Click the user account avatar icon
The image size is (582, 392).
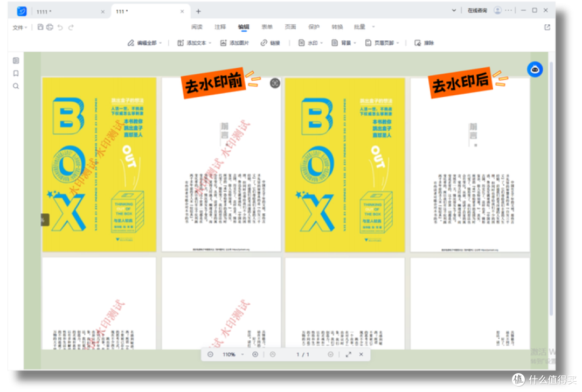click(x=497, y=10)
